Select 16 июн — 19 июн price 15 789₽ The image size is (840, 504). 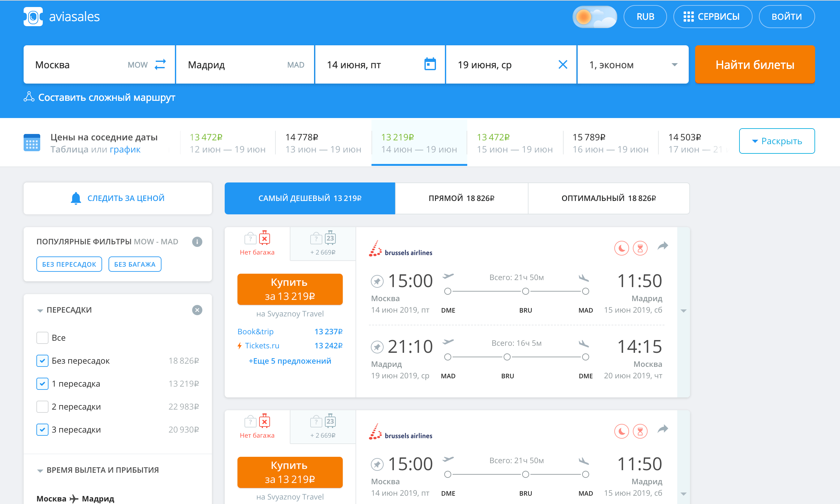611,143
